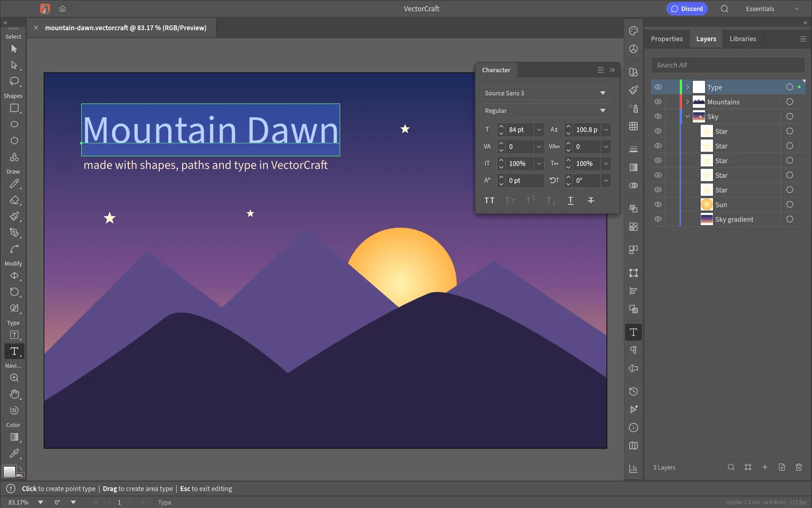812x508 pixels.
Task: Open the search magnifier in title bar
Action: pyautogui.click(x=725, y=9)
